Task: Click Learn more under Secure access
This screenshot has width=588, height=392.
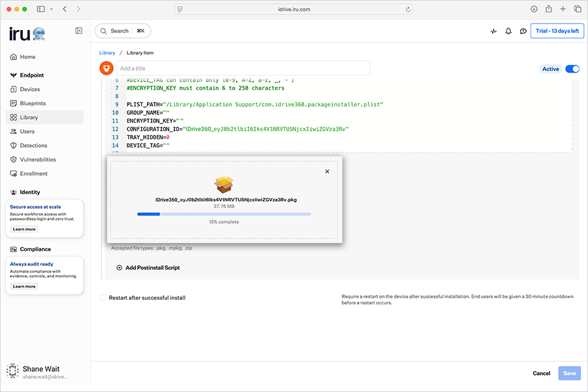Action: 24,229
